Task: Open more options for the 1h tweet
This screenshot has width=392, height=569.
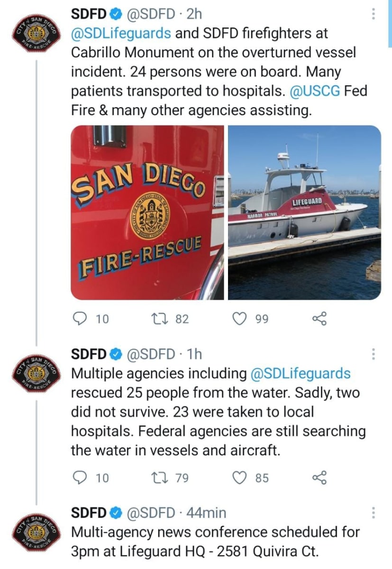Action: click(x=374, y=354)
